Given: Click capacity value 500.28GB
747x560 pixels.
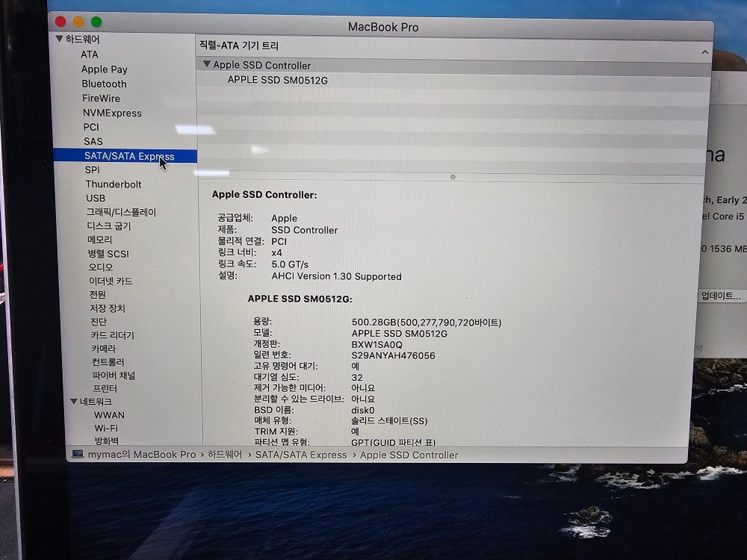Looking at the screenshot, I should (427, 323).
